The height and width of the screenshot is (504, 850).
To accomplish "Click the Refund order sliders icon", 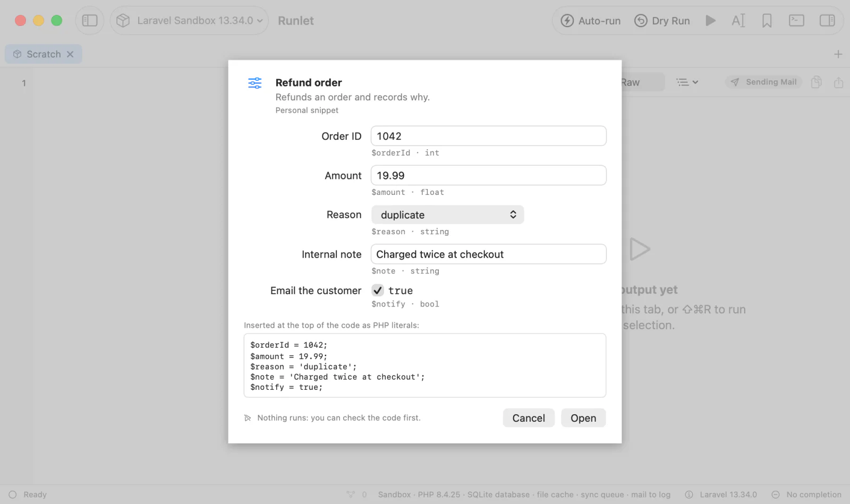I will 255,83.
